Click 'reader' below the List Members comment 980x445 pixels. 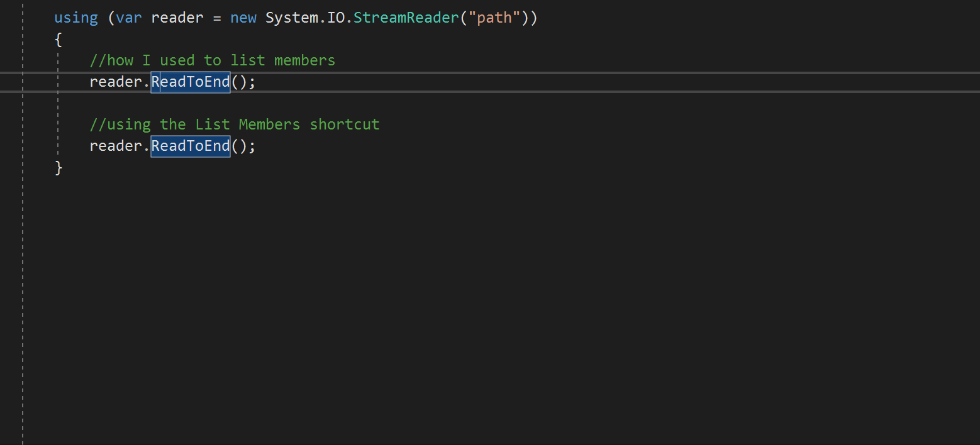coord(116,146)
